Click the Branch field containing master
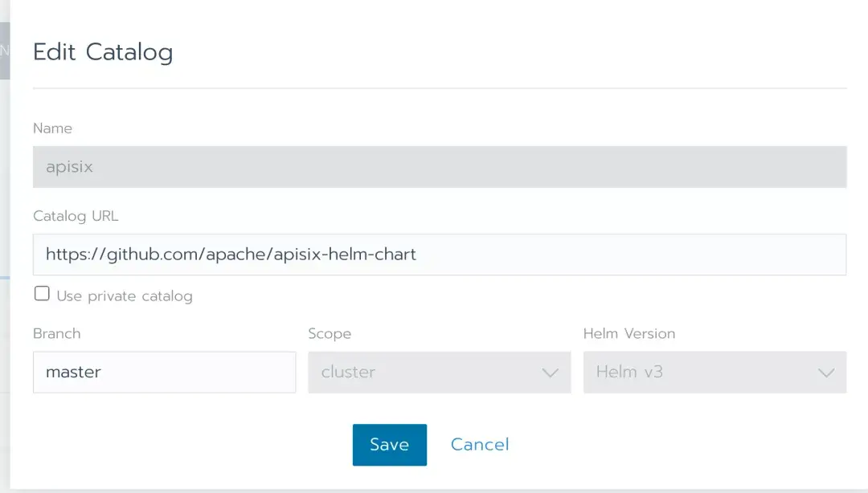Image resolution: width=868 pixels, height=493 pixels. point(164,372)
